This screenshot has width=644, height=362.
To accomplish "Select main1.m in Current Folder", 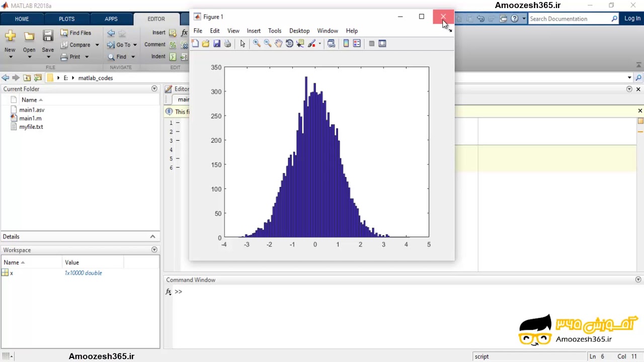I will pos(30,118).
